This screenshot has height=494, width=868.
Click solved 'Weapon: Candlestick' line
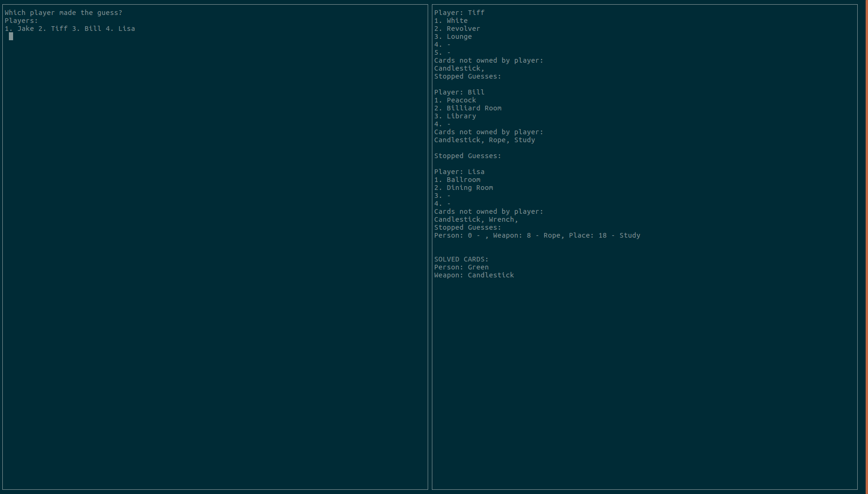click(474, 275)
